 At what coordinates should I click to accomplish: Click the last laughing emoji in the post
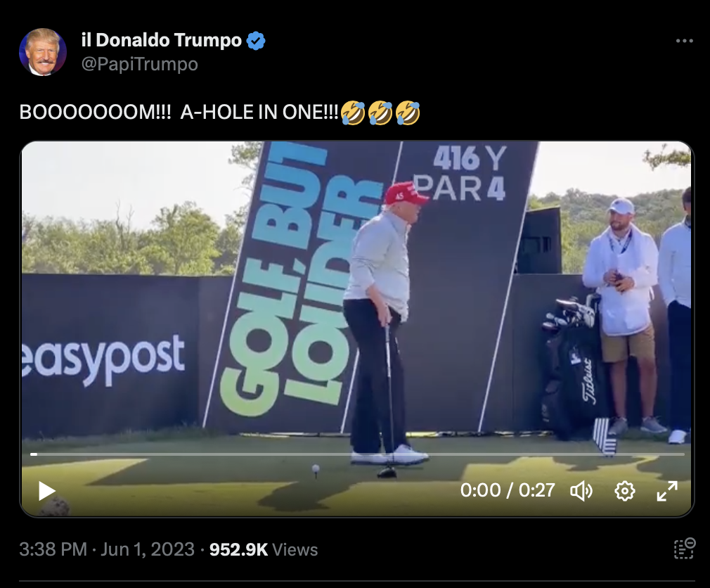[x=408, y=113]
